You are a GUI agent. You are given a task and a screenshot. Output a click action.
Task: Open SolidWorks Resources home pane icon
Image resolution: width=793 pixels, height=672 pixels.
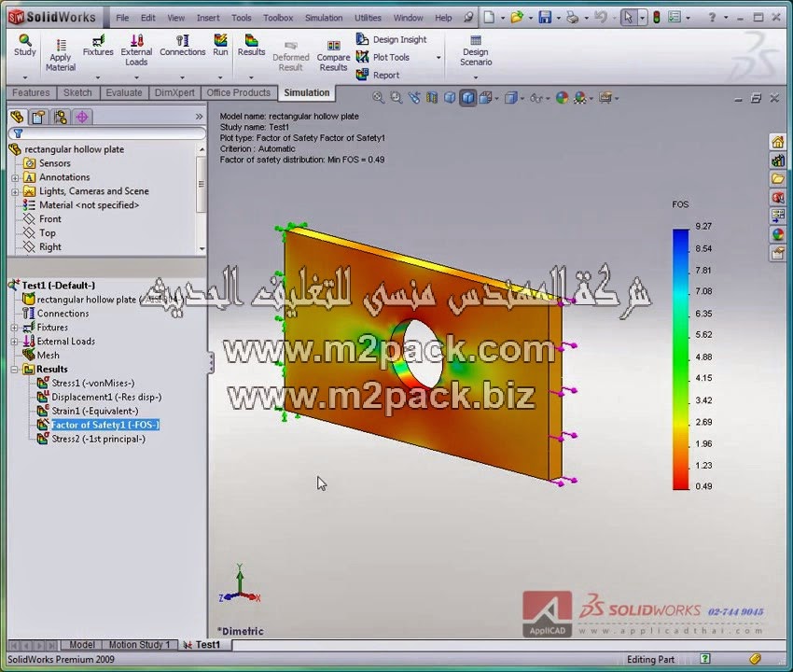tap(777, 142)
